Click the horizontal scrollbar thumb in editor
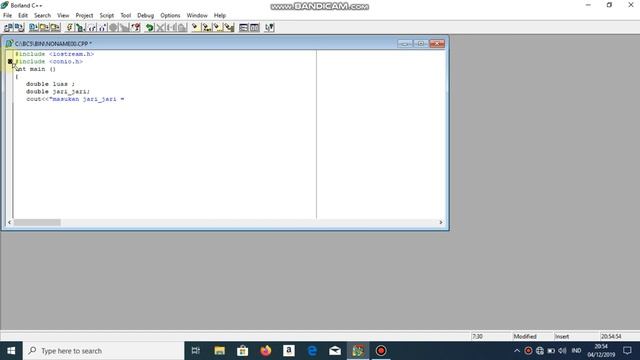The height and width of the screenshot is (360, 640). (x=37, y=222)
